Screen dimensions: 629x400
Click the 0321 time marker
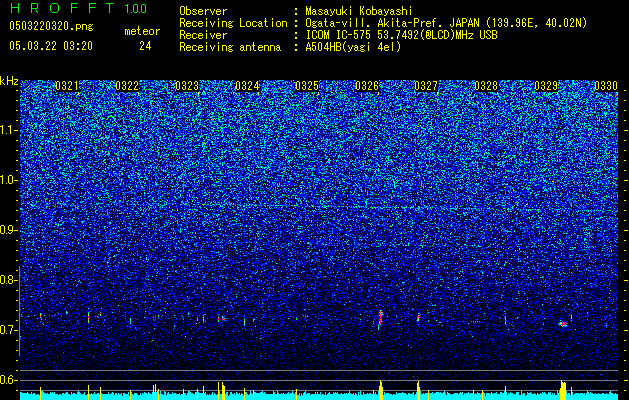pyautogui.click(x=67, y=86)
